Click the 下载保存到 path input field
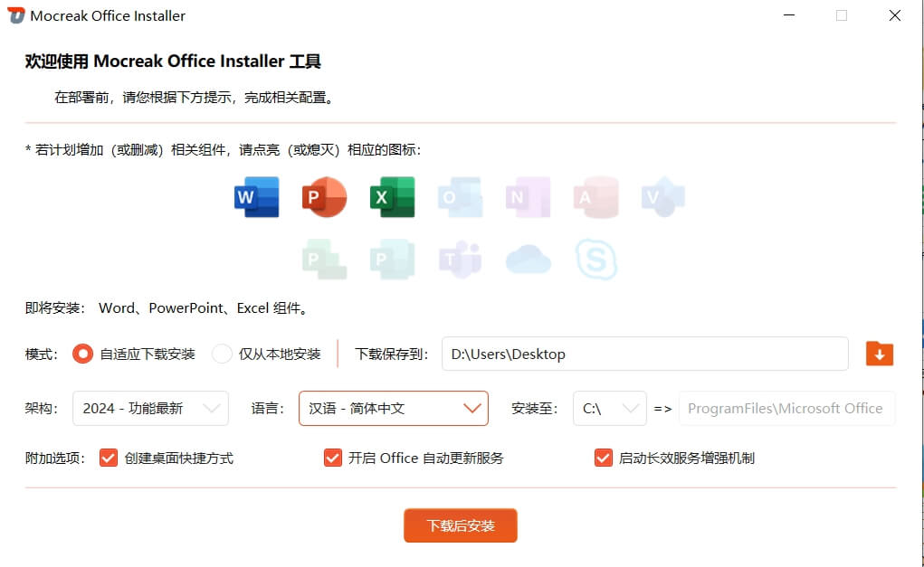The width and height of the screenshot is (924, 567). tap(645, 354)
